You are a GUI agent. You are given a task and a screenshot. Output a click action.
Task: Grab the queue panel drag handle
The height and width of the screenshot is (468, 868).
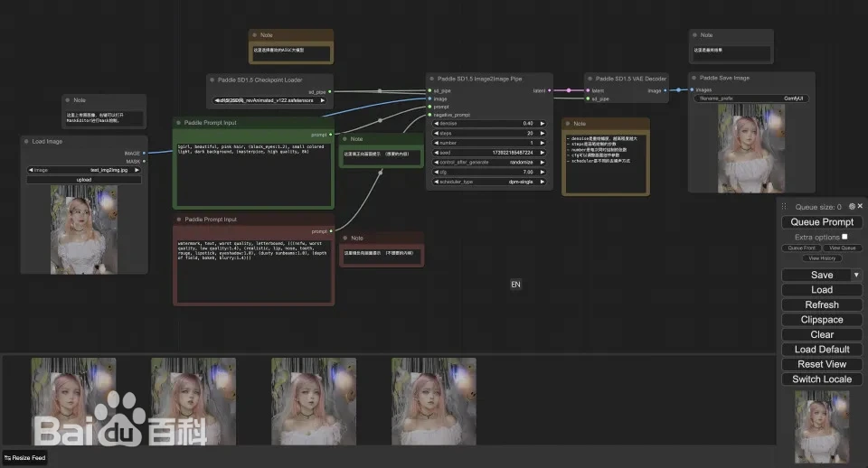click(x=784, y=207)
